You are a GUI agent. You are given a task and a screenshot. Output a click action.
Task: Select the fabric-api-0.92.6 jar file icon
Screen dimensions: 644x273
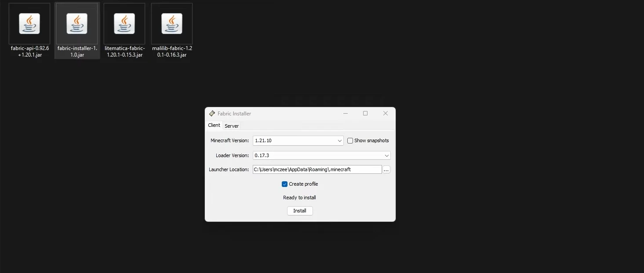click(x=29, y=24)
